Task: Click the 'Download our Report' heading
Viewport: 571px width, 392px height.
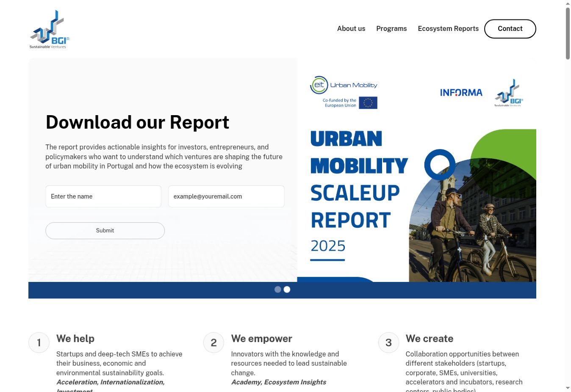Action: coord(137,122)
